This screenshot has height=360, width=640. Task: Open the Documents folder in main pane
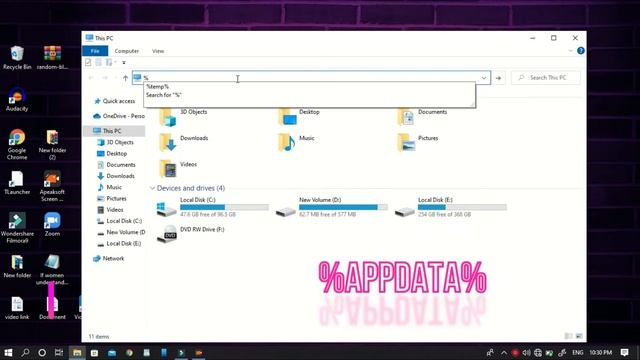click(422, 117)
